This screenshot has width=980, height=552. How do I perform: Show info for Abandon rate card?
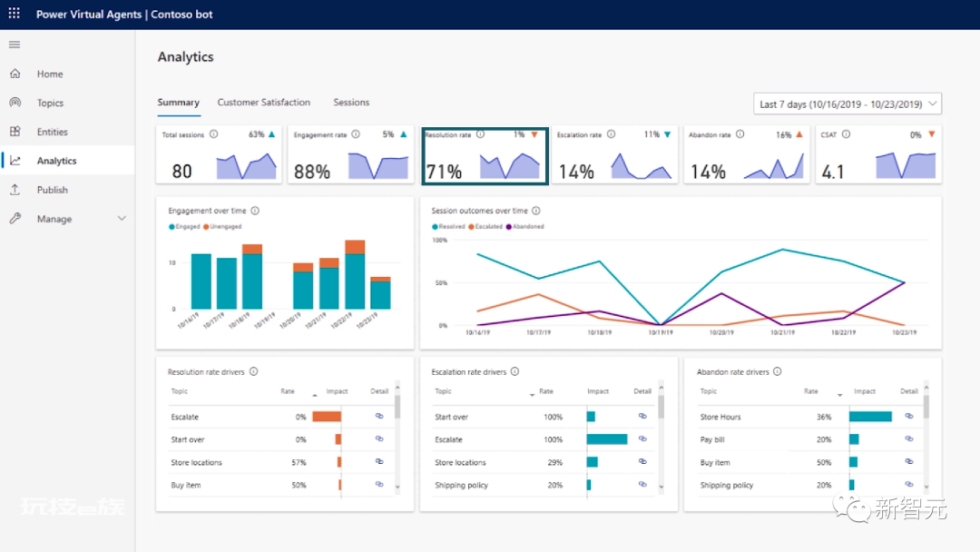point(740,134)
